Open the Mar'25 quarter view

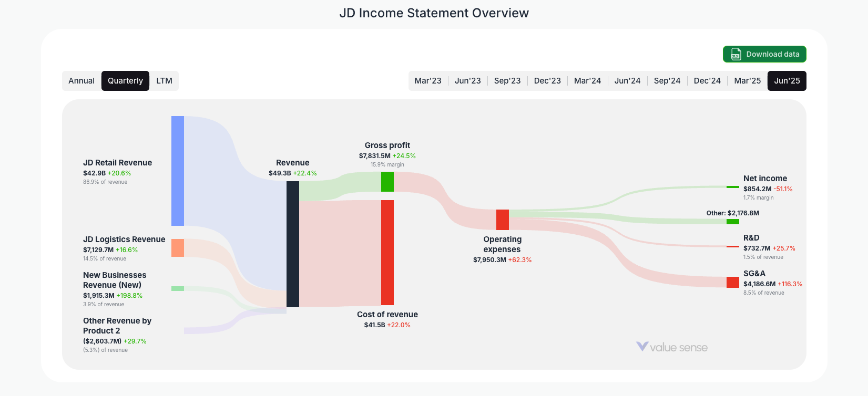point(747,80)
